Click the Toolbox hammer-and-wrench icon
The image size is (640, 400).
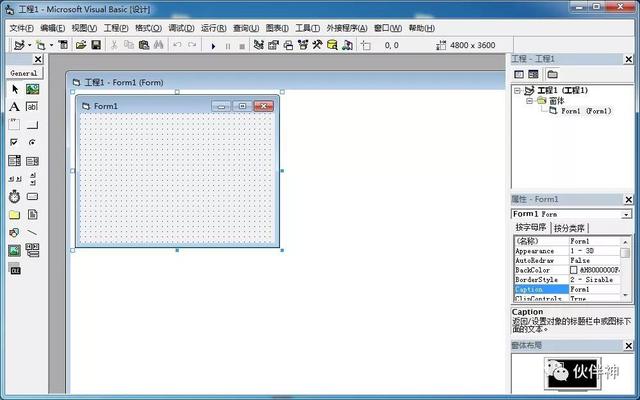317,44
